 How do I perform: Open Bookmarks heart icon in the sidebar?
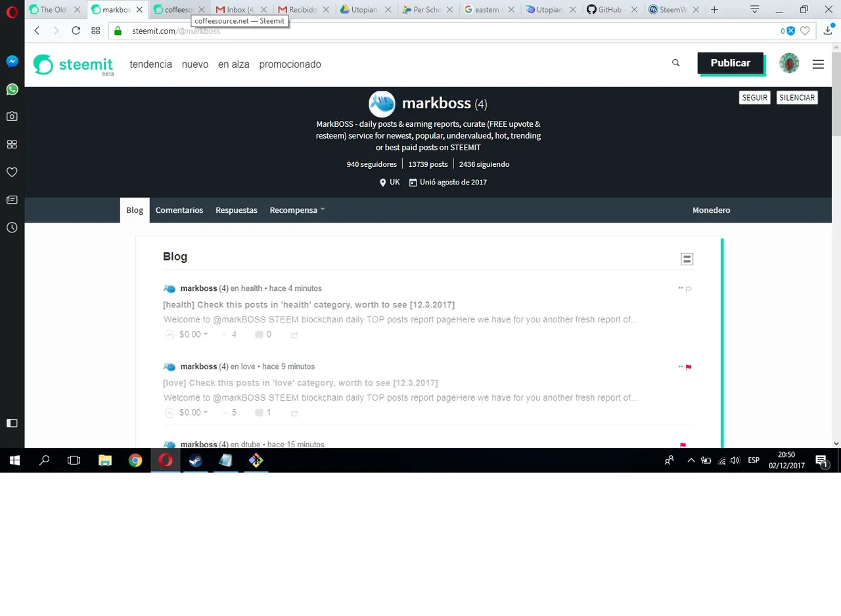pyautogui.click(x=12, y=172)
